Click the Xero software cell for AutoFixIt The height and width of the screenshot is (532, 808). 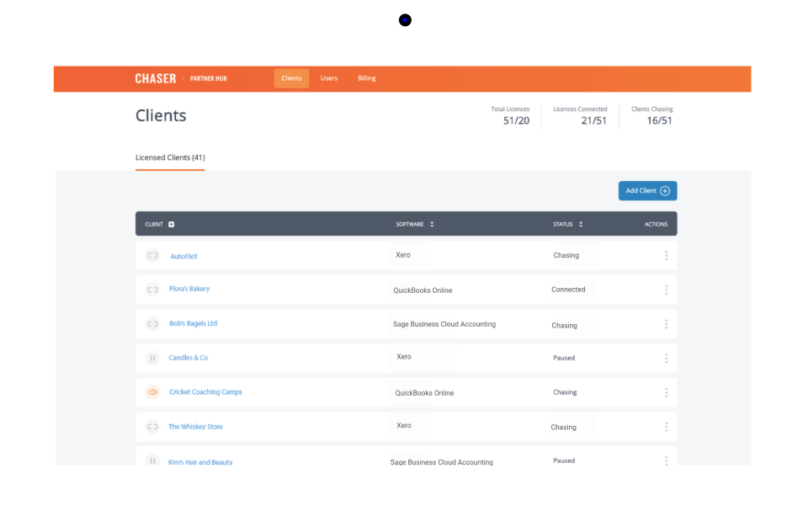tap(403, 255)
